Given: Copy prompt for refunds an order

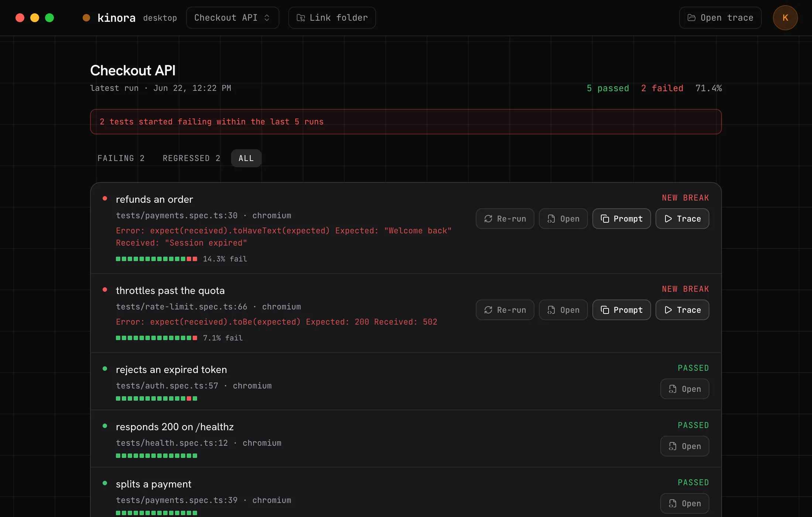Looking at the screenshot, I should [622, 219].
